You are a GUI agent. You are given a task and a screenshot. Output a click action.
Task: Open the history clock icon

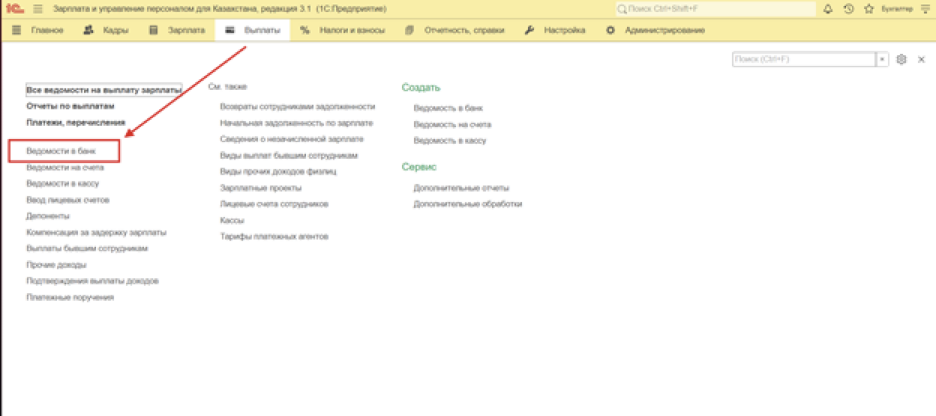click(848, 9)
